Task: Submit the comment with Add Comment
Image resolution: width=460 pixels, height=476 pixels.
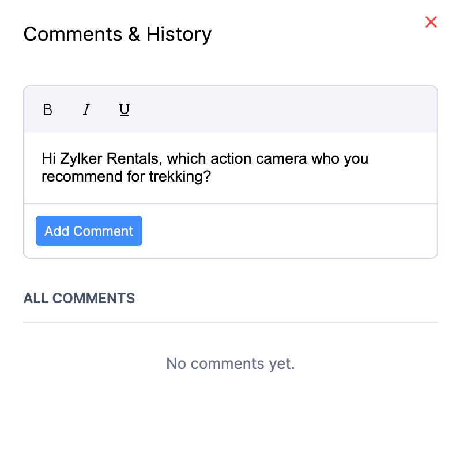Action: [89, 231]
